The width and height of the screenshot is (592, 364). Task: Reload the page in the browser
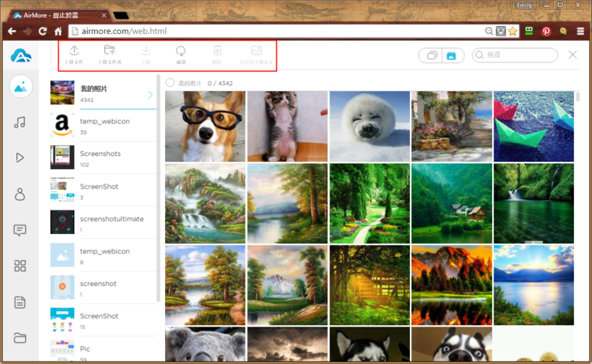(42, 32)
